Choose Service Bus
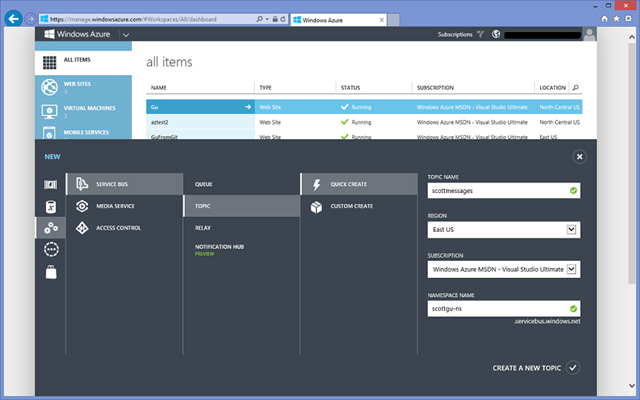 (124, 184)
